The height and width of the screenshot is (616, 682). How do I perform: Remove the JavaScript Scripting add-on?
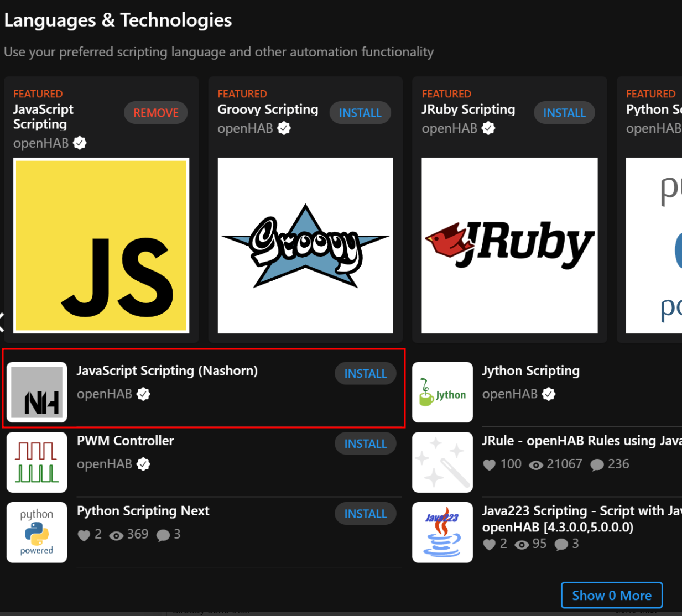click(155, 113)
